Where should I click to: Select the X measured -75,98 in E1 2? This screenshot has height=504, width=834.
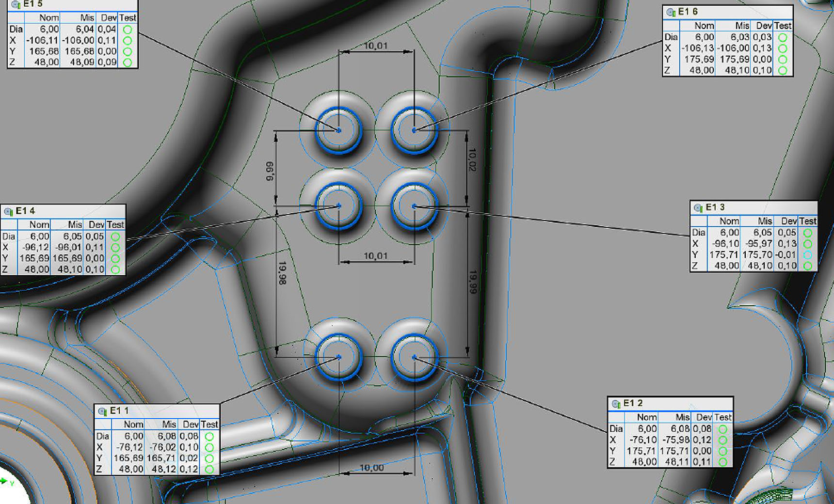pyautogui.click(x=675, y=441)
